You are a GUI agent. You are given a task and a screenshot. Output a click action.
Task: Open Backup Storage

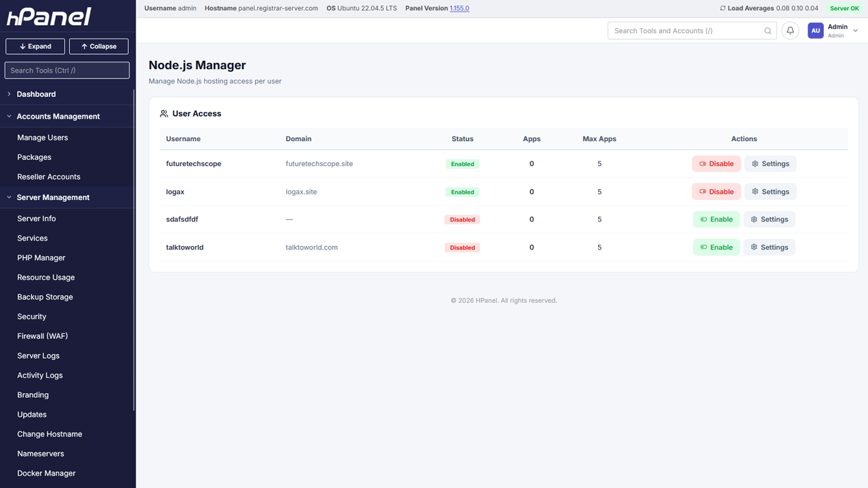coord(45,298)
